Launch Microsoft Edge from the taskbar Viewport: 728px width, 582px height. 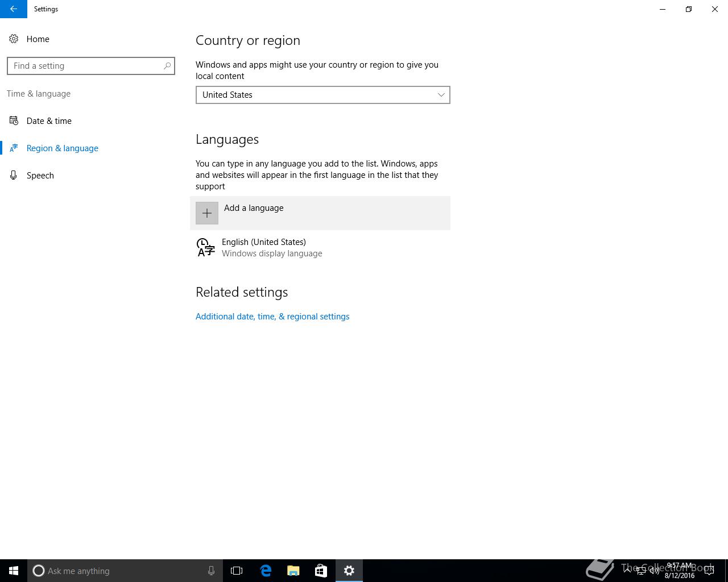(x=266, y=571)
